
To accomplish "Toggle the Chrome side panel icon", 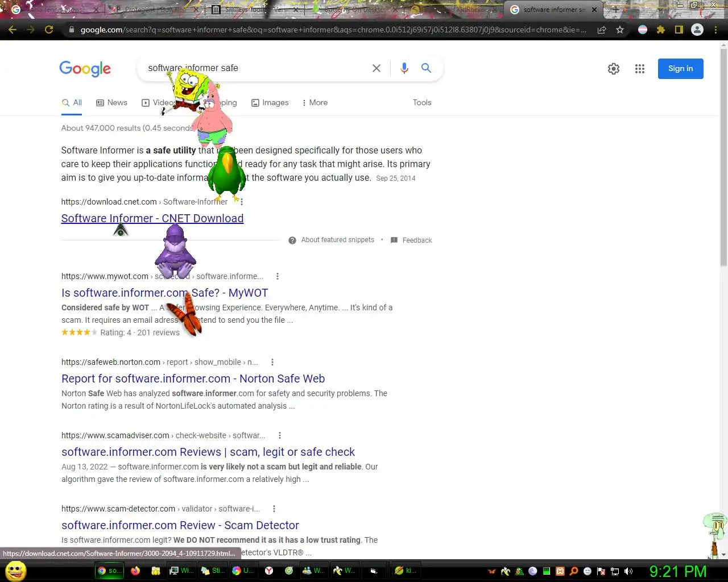I will click(x=679, y=30).
